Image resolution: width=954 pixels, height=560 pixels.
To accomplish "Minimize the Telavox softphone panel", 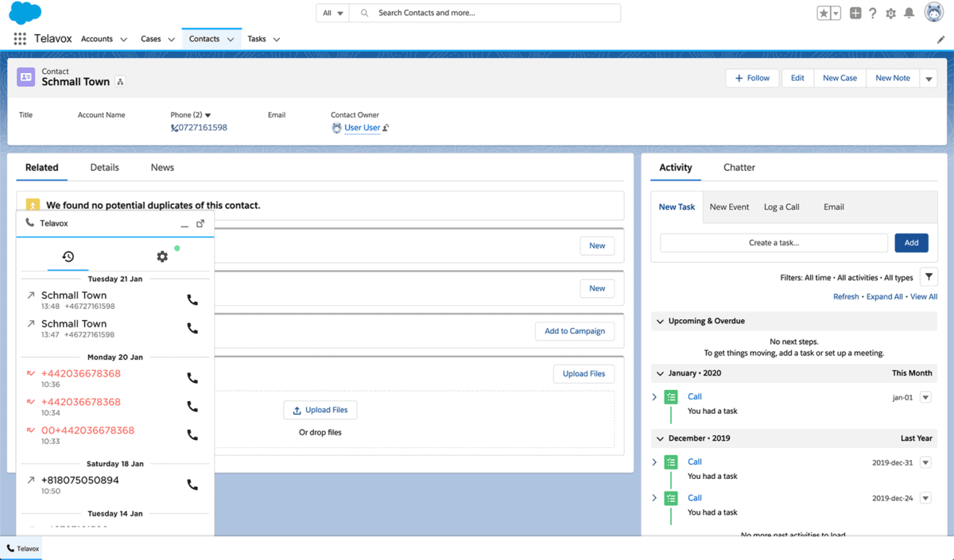I will 184,225.
